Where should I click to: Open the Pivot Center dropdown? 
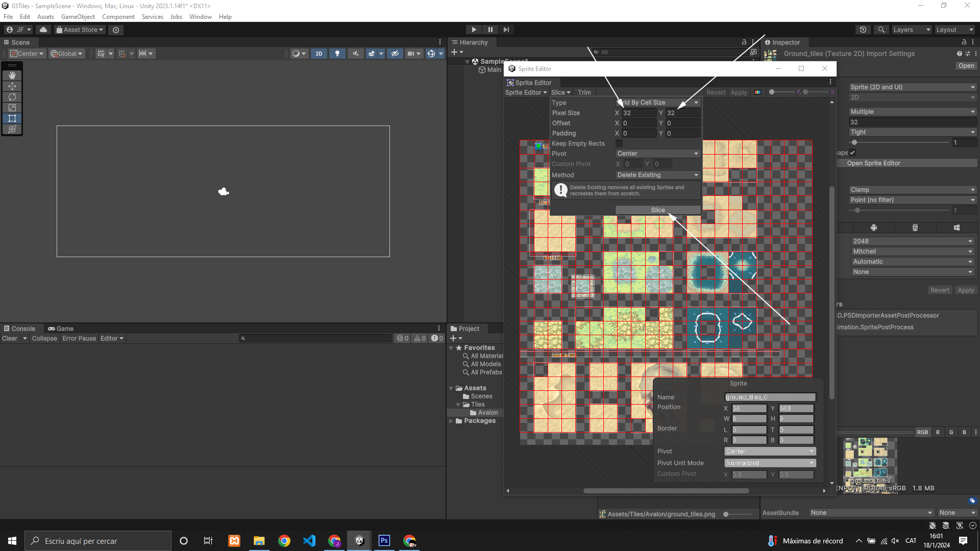[657, 154]
